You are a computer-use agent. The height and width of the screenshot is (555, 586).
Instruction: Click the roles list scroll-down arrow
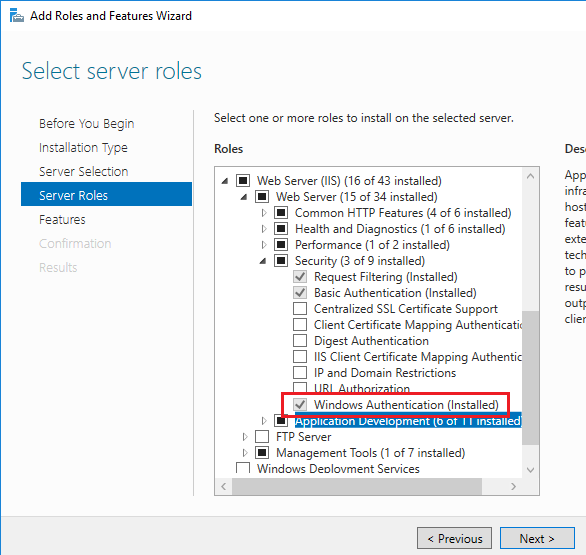(530, 469)
